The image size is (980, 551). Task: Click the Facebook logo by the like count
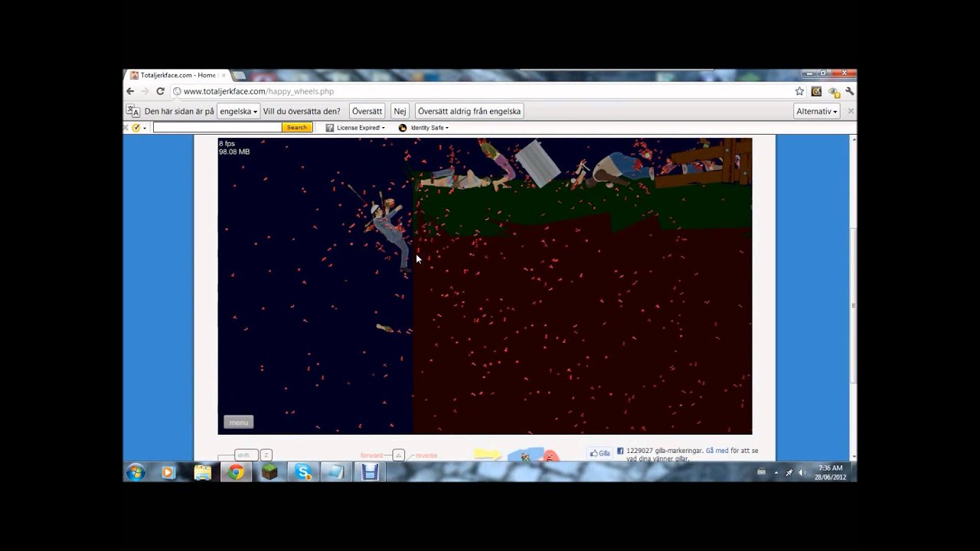pos(620,451)
